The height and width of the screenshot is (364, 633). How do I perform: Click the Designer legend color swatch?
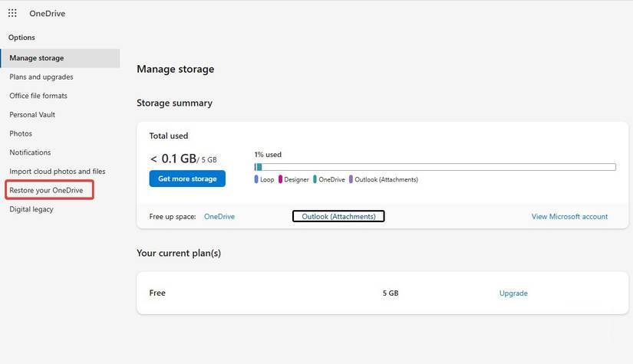click(x=280, y=179)
